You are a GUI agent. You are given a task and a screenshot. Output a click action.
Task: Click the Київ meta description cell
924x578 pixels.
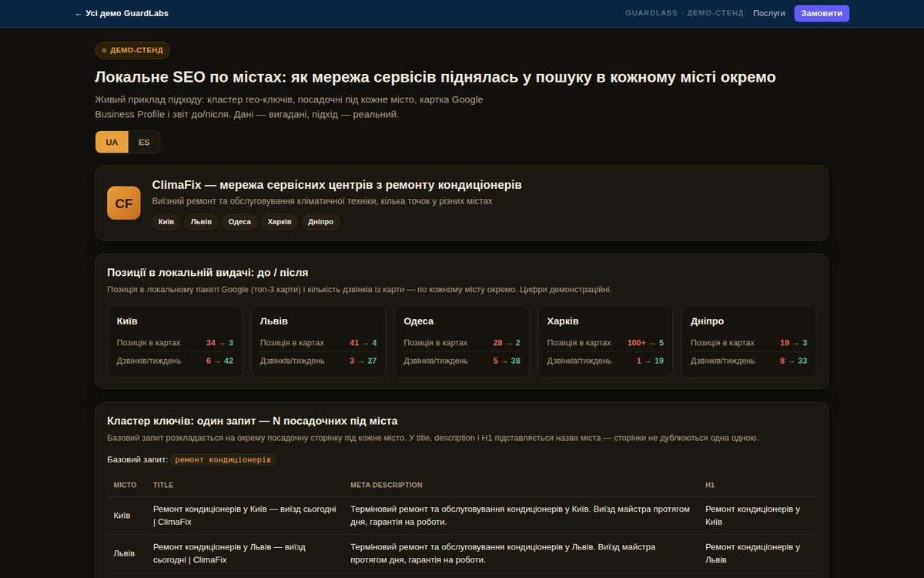tap(520, 516)
